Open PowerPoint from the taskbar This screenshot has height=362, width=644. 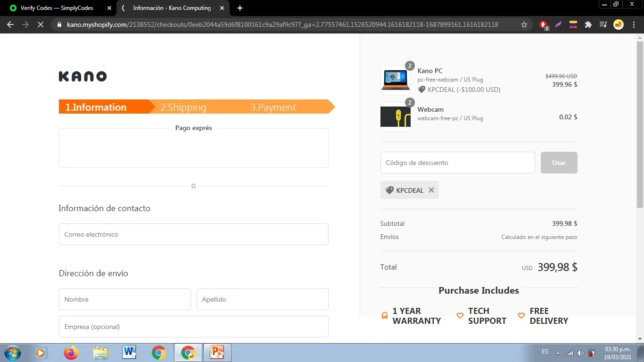click(217, 353)
